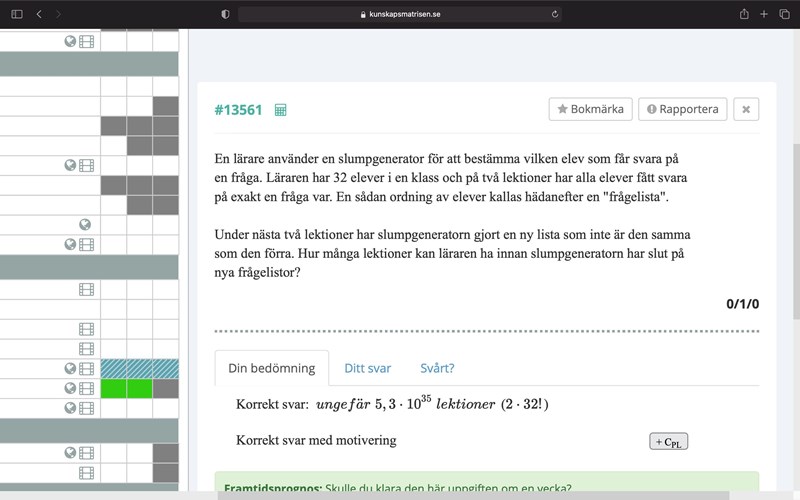The height and width of the screenshot is (500, 800).
Task: Open the privacy report shield icon
Action: coord(225,14)
